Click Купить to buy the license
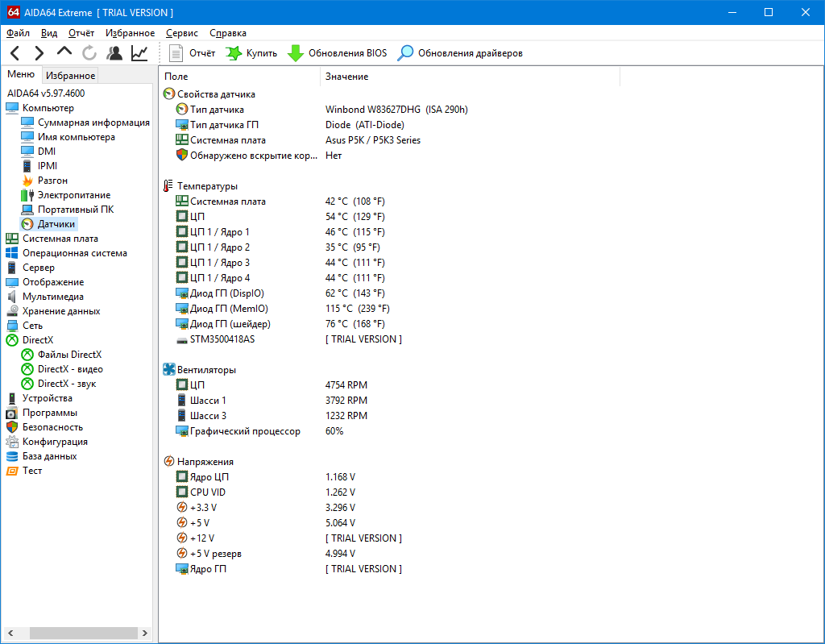Screen dimensions: 825x644 pyautogui.click(x=251, y=53)
